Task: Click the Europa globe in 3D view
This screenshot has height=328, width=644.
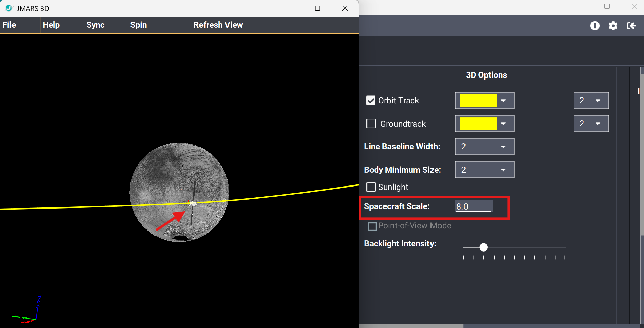Action: point(180,192)
